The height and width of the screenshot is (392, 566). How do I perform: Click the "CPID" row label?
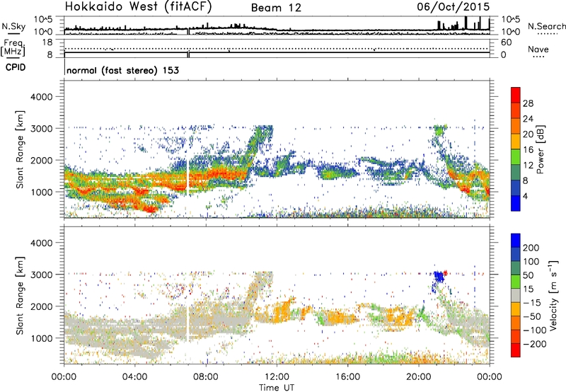[x=16, y=67]
